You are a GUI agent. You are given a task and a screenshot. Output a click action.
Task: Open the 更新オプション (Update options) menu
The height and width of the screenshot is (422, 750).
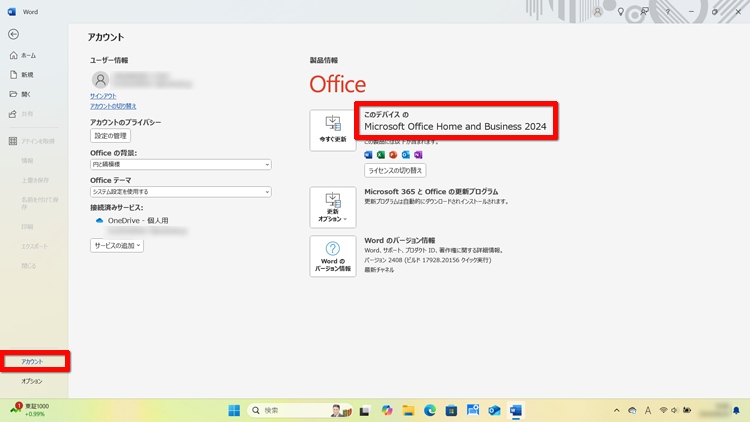332,207
